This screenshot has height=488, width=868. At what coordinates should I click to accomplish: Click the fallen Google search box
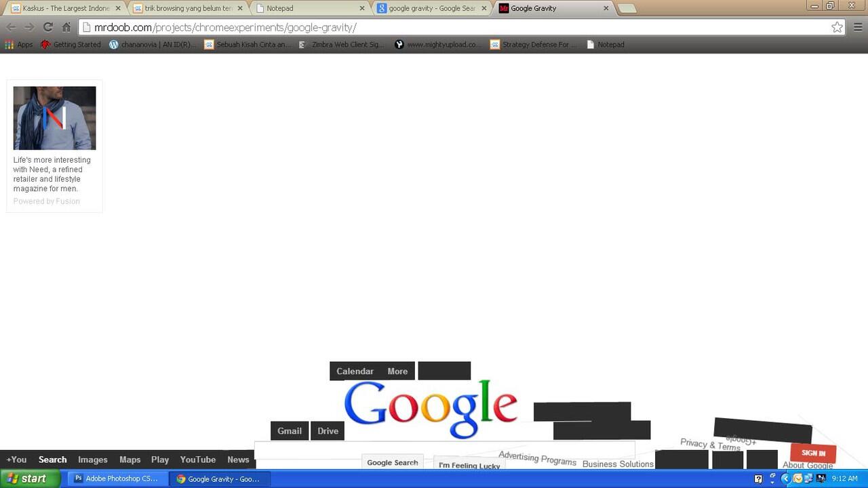(444, 450)
